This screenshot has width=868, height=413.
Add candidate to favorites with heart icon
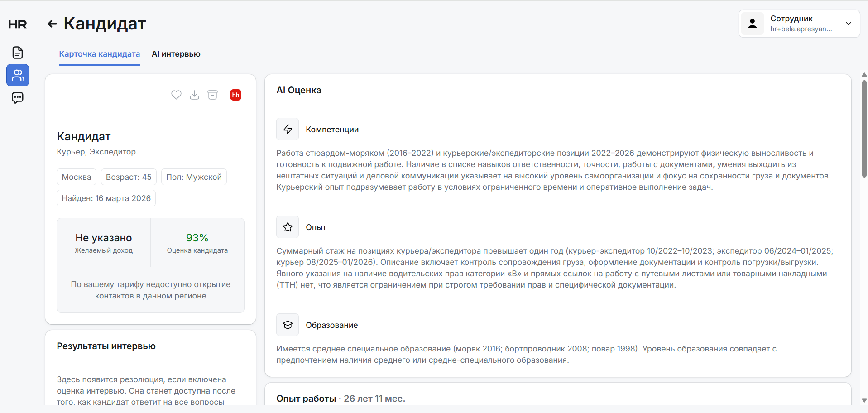(x=176, y=95)
